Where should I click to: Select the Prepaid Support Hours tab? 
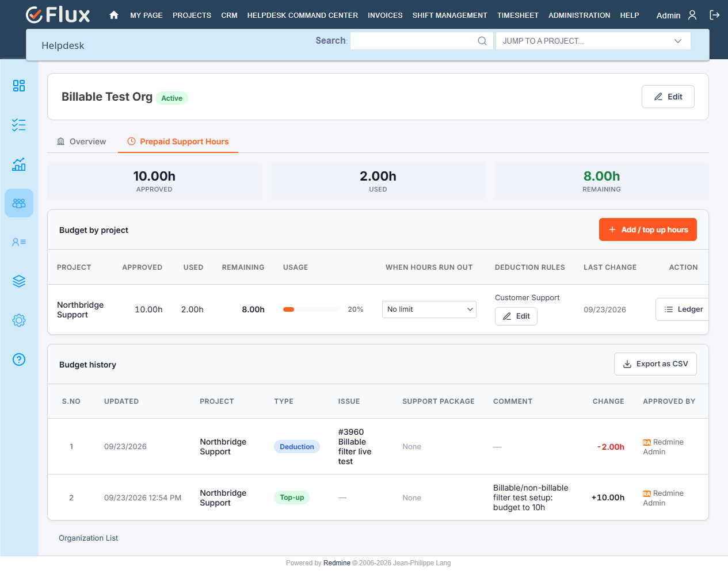coord(178,141)
